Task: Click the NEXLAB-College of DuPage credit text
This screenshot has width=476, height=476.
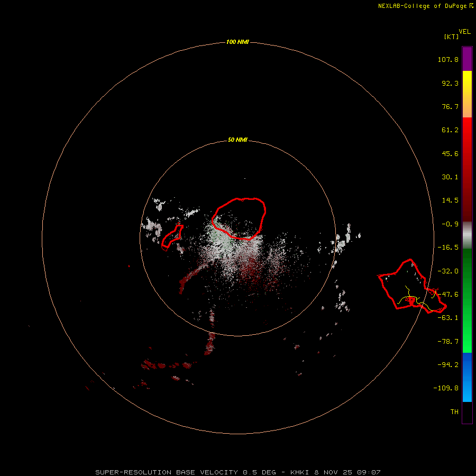Action: click(425, 6)
